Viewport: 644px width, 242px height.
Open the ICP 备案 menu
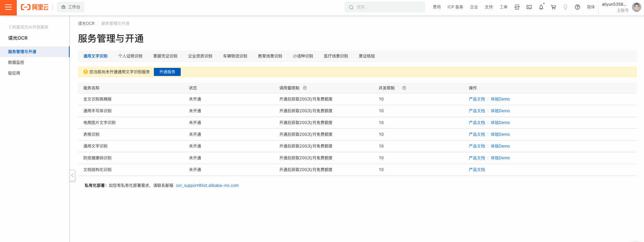(455, 7)
